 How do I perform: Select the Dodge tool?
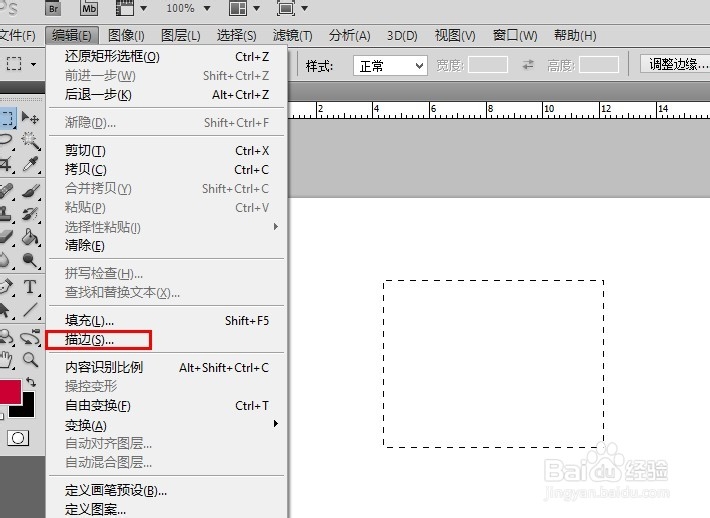30,260
